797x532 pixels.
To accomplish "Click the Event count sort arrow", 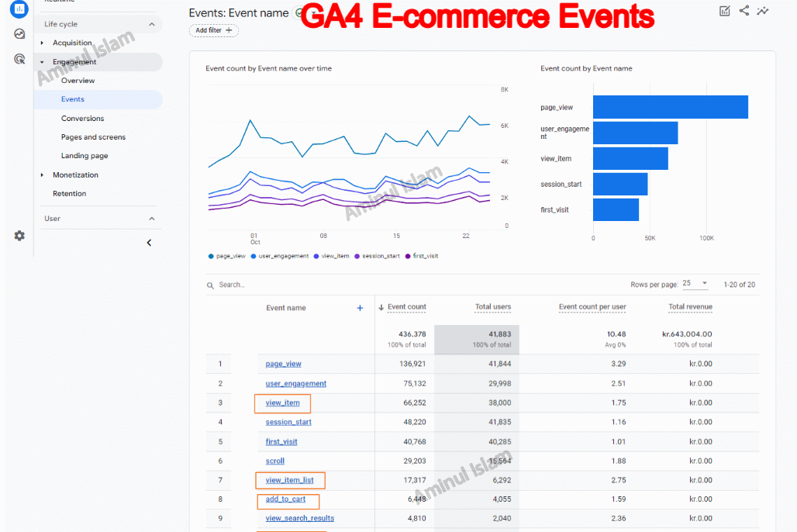I will [381, 307].
